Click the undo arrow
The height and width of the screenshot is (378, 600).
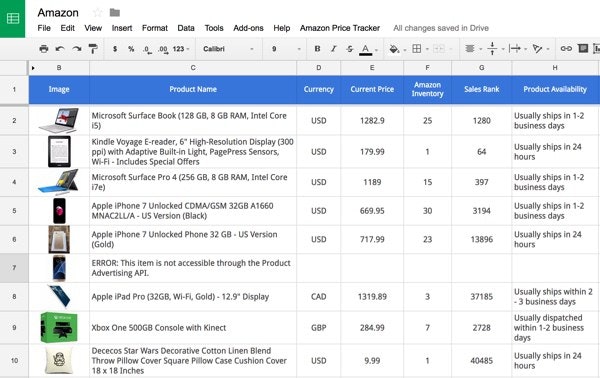click(60, 49)
